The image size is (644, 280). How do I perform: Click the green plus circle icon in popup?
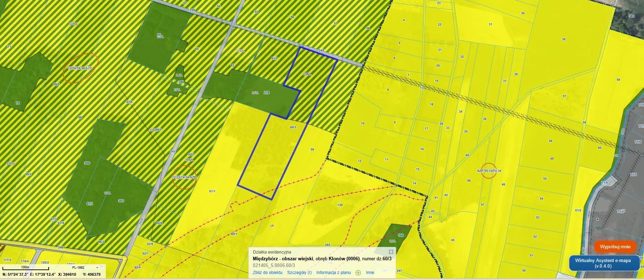[x=358, y=273]
